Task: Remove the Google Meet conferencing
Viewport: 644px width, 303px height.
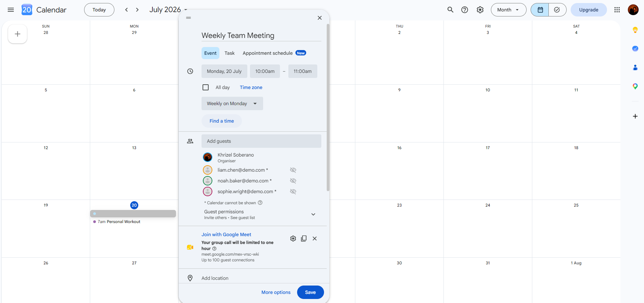Action: click(x=315, y=239)
